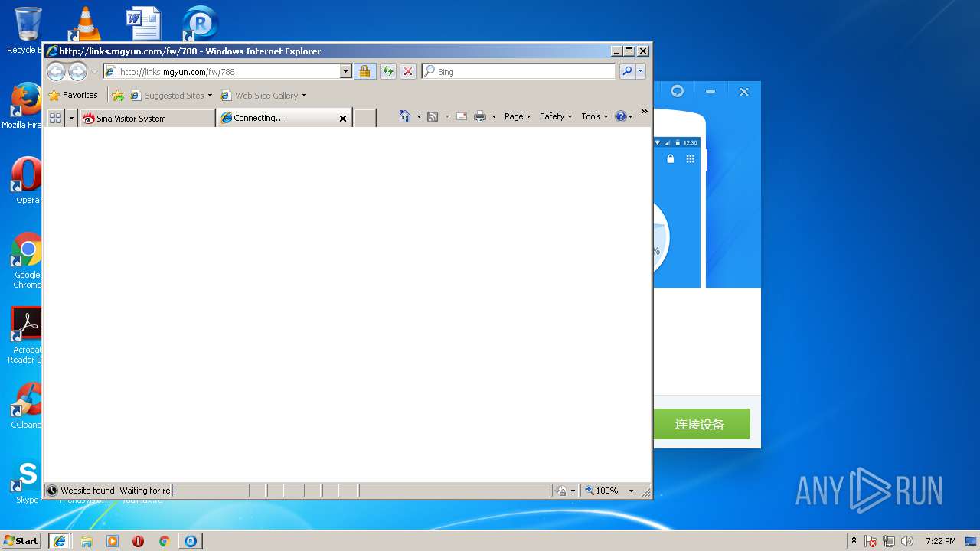Click the Read Mail envelope icon
Image resolution: width=980 pixels, height=551 pixels.
coord(462,116)
